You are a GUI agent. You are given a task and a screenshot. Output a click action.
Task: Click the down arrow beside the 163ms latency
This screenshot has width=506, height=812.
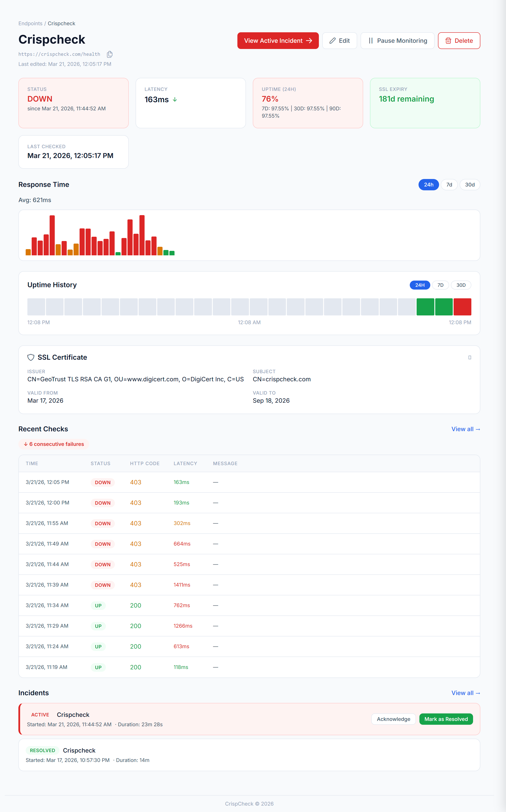(x=175, y=100)
